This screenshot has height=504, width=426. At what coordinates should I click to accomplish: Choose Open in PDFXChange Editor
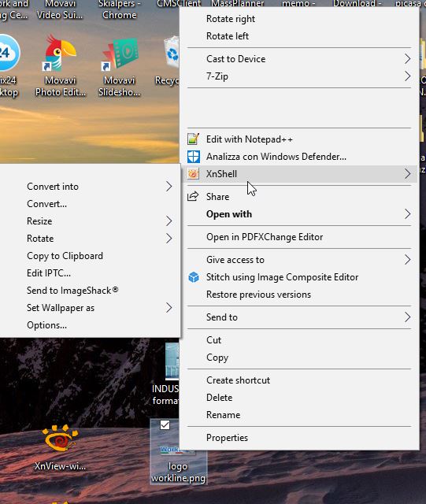click(299, 237)
